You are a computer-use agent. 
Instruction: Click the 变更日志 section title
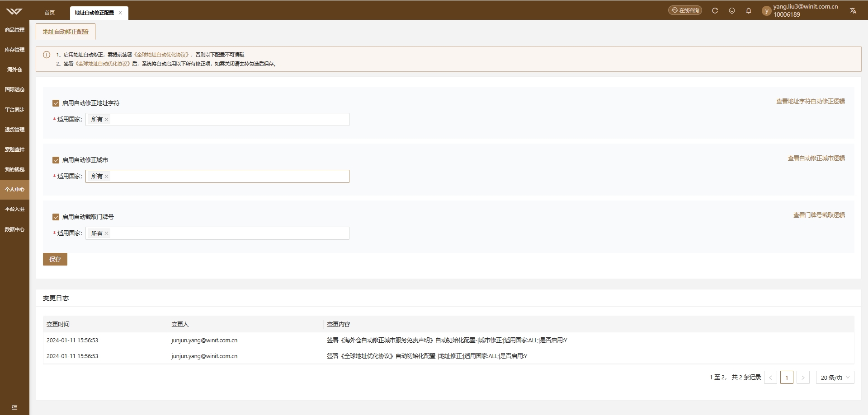click(56, 298)
